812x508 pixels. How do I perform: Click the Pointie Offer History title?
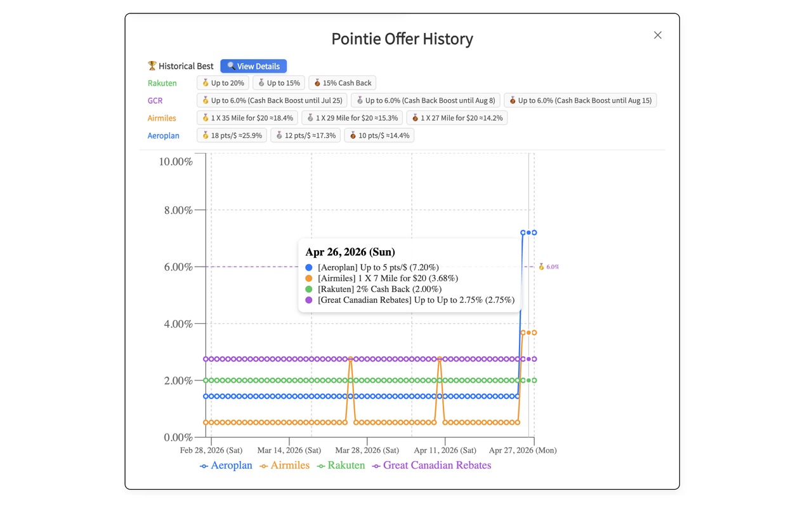[402, 39]
